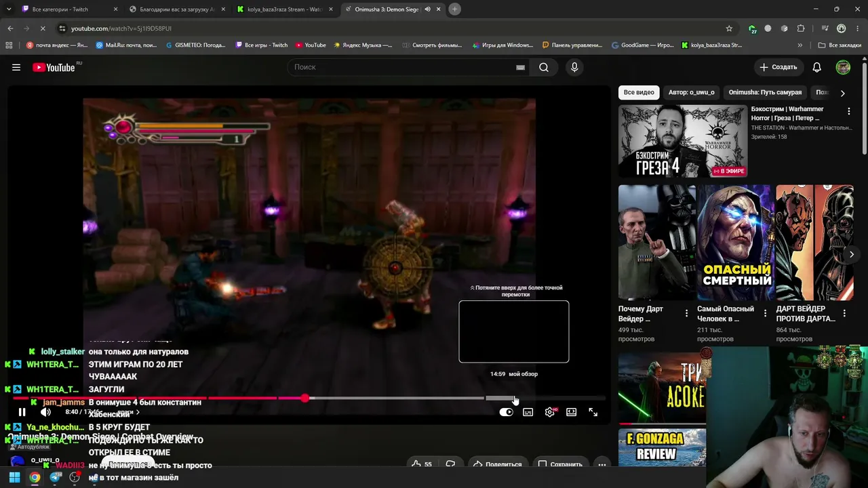Viewport: 868px width, 488px height.
Task: Open the почта яндекс bookmark
Action: [57, 45]
